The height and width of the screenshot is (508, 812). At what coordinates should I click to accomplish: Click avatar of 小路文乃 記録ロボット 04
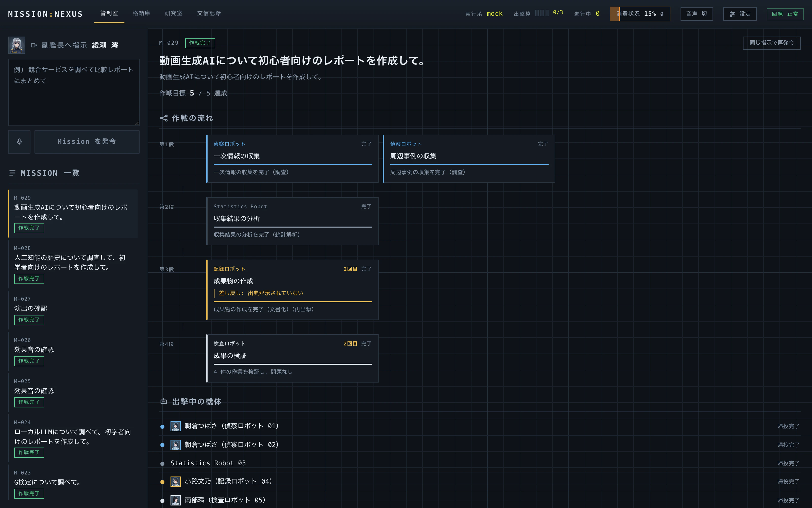click(x=176, y=482)
